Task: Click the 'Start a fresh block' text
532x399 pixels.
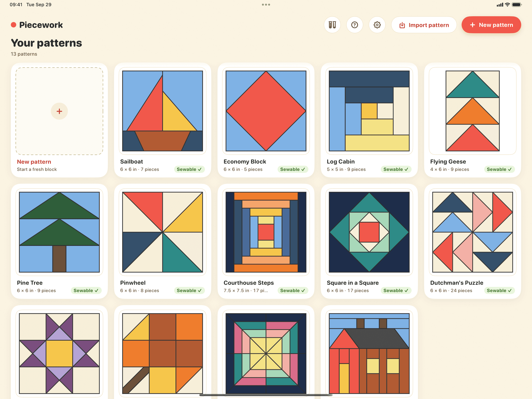Action: [37, 169]
